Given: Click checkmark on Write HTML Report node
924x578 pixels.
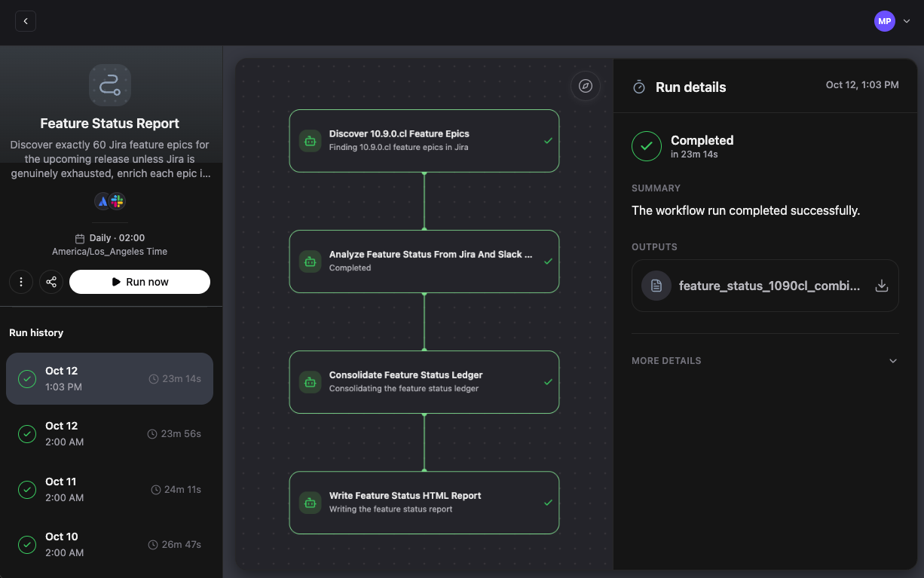Looking at the screenshot, I should [x=548, y=503].
